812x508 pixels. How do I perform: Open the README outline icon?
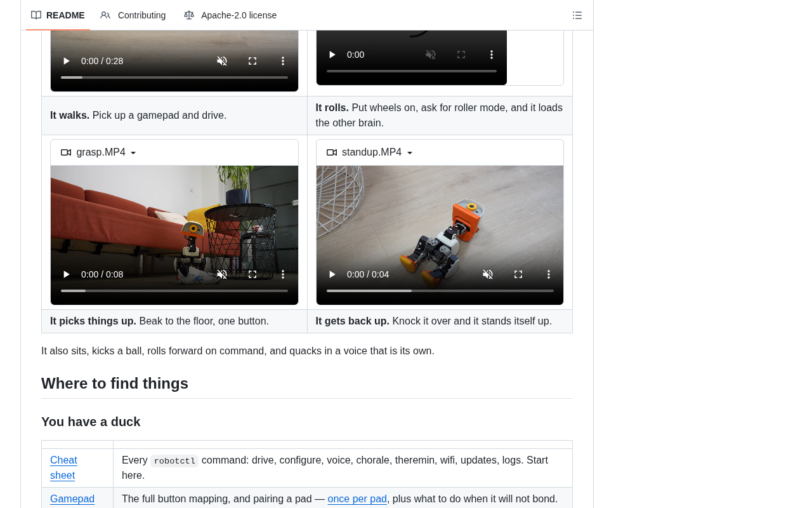point(577,15)
